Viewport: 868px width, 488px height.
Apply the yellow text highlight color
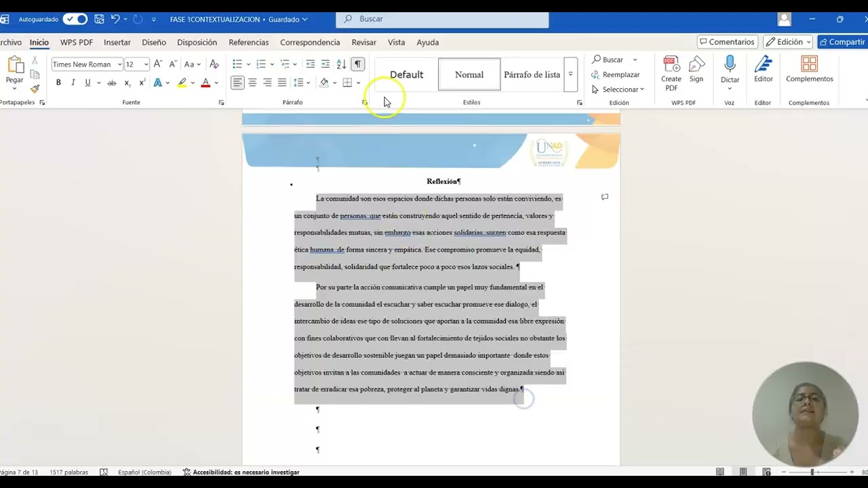point(182,83)
